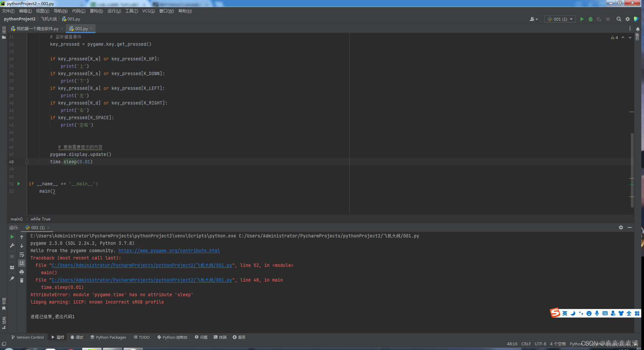Open the 编辑(E) menu
The width and height of the screenshot is (644, 350).
25,11
